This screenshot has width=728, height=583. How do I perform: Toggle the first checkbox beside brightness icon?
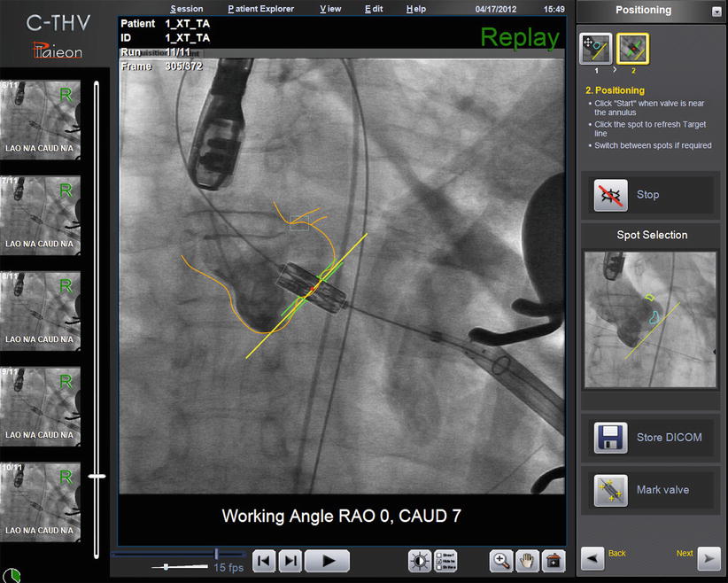(440, 555)
